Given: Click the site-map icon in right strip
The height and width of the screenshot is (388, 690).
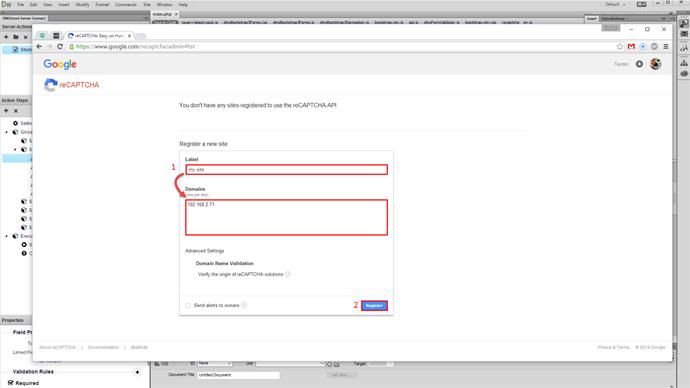Looking at the screenshot, I should tap(684, 63).
